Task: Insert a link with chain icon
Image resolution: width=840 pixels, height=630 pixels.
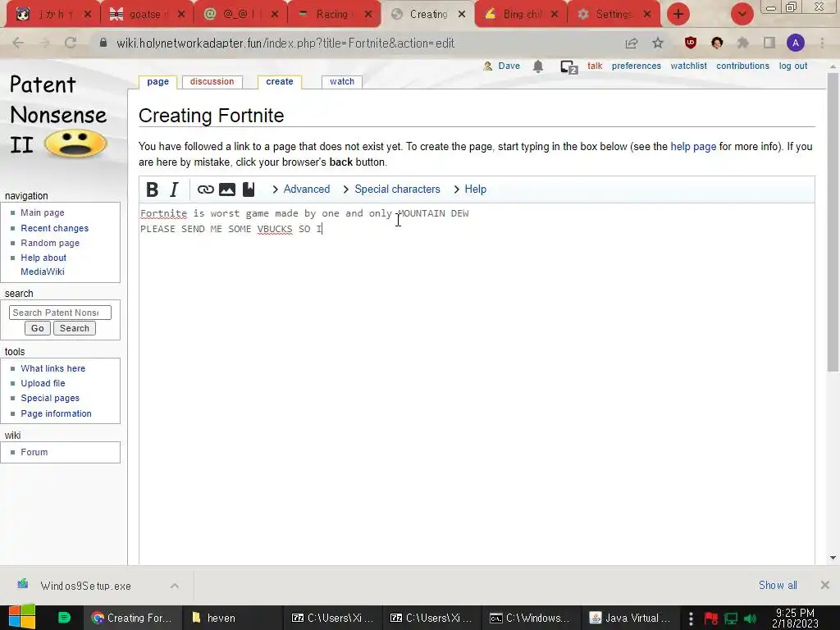Action: 206,189
